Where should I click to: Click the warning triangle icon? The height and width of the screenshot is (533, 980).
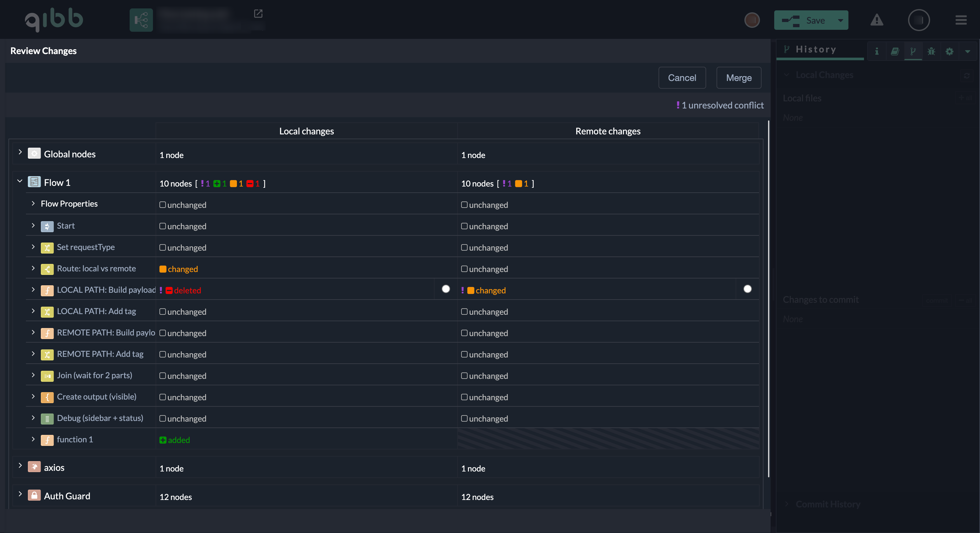(877, 20)
